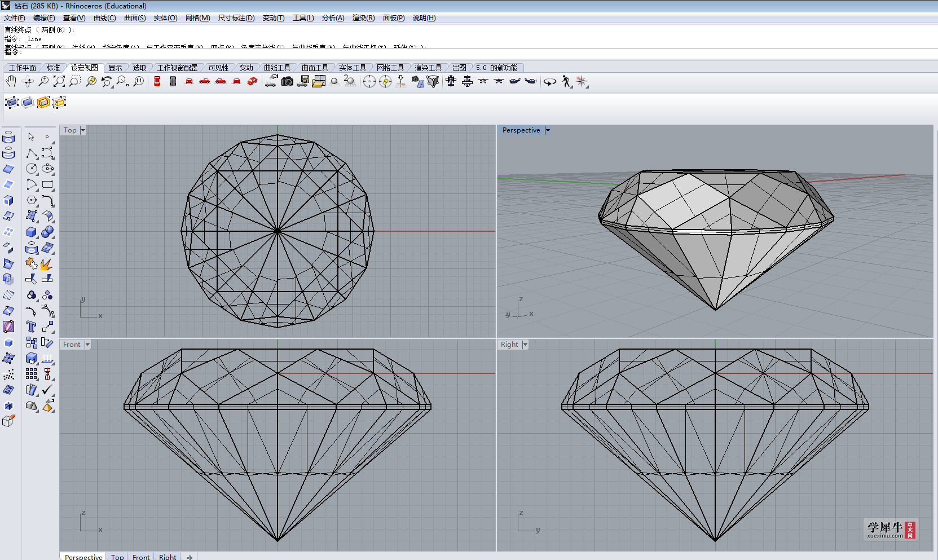
Task: Select the bottom Right viewport tab
Action: [168, 557]
